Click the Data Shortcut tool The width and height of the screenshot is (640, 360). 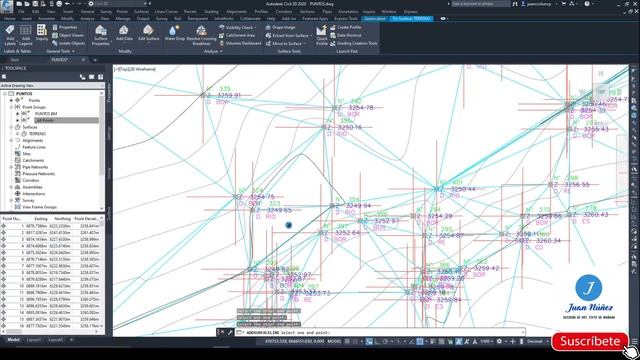pyautogui.click(x=345, y=35)
